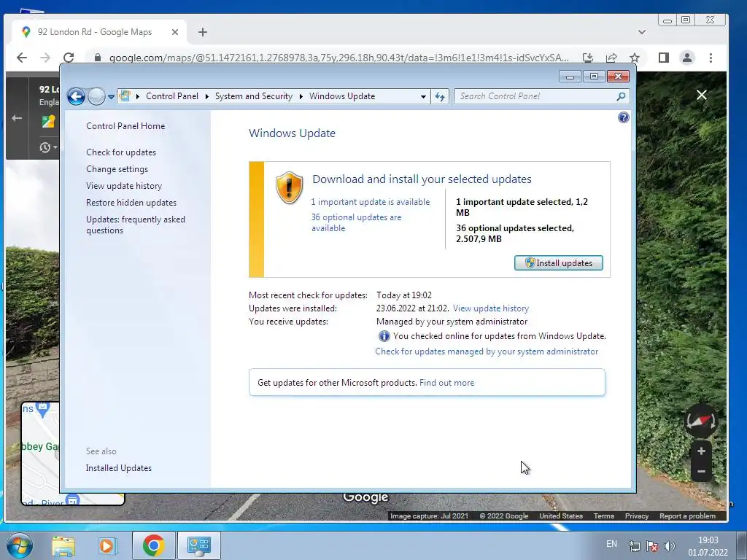
Task: Open Report a problem link
Action: click(x=687, y=516)
